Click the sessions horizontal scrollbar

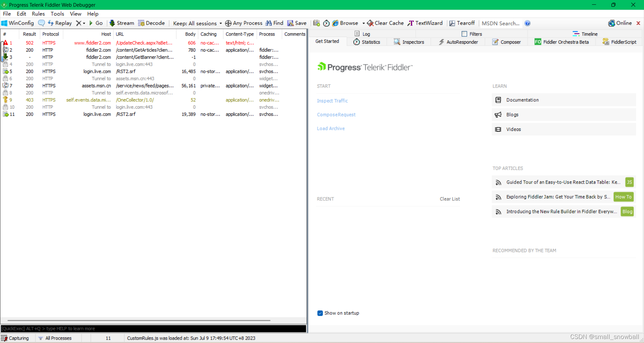[139, 321]
